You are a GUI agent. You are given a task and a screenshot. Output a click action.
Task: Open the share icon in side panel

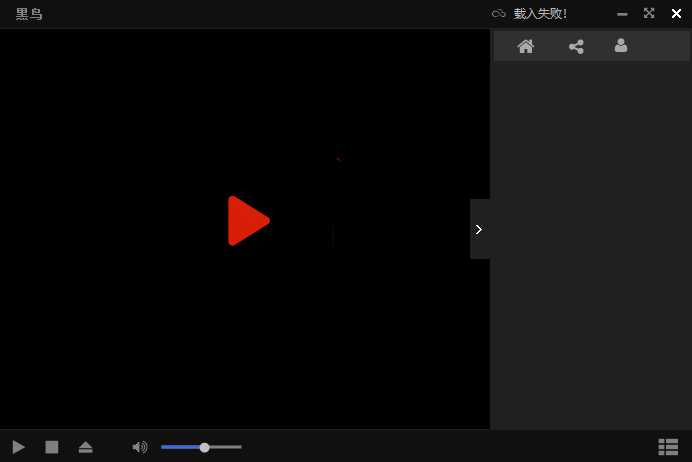point(576,46)
